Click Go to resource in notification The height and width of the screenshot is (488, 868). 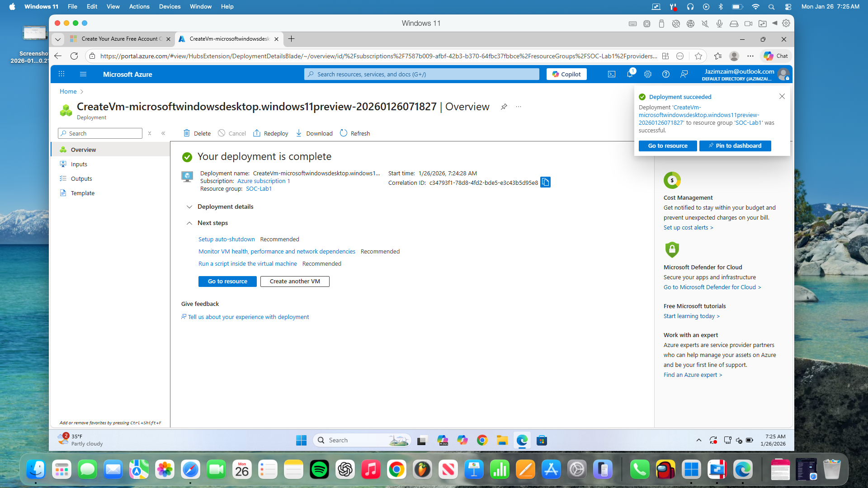point(667,146)
